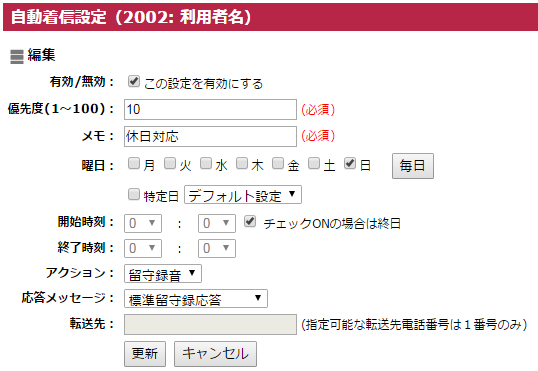Check the 土 (Saturday) checkbox

tap(314, 163)
